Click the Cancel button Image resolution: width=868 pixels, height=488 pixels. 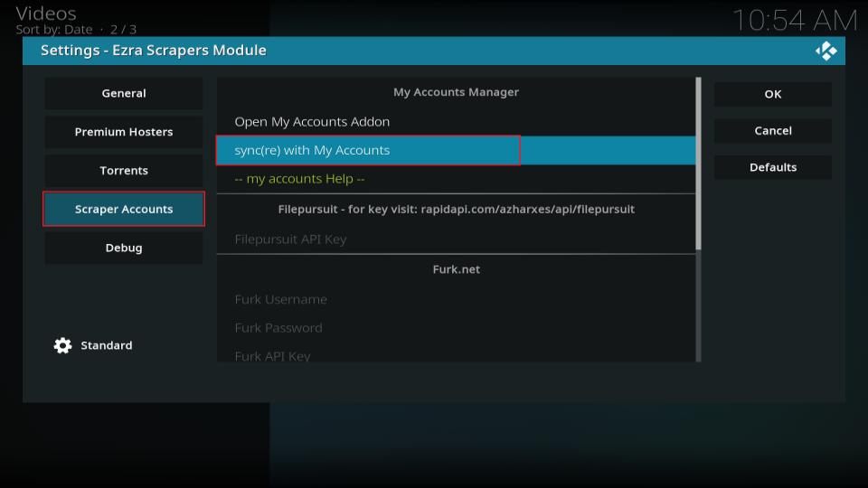point(773,130)
